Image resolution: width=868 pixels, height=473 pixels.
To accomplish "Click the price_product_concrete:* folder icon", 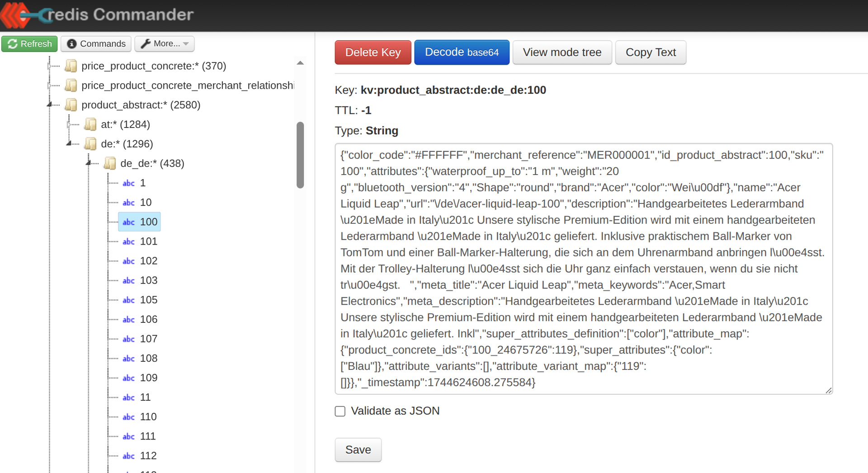I will [x=71, y=66].
